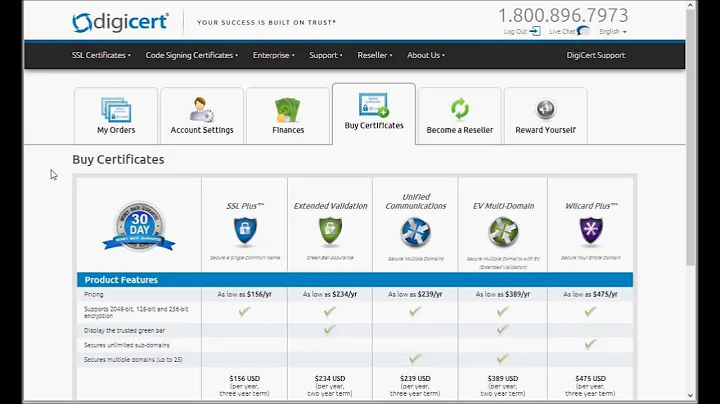Click the scrollbar up arrow
Image resolution: width=720 pixels, height=404 pixels.
point(691,6)
